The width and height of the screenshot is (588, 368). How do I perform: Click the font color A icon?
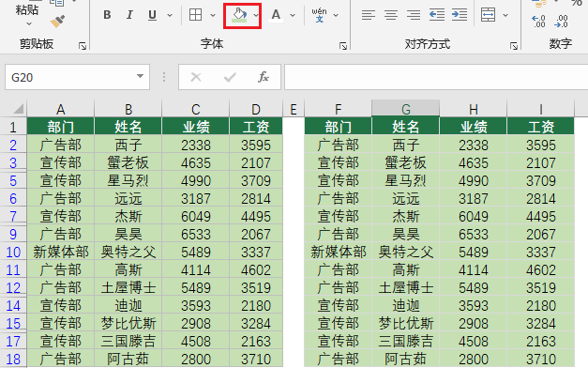pyautogui.click(x=276, y=15)
